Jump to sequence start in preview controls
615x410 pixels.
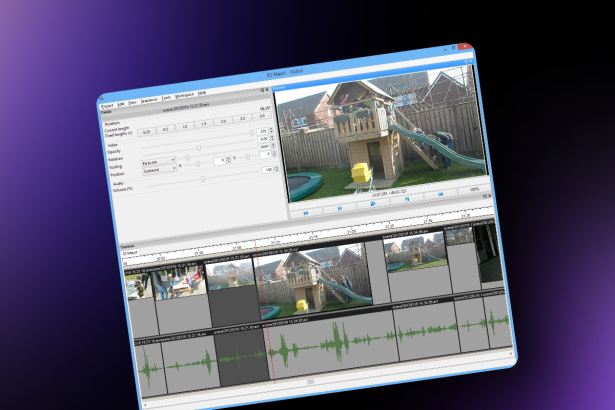coord(304,211)
